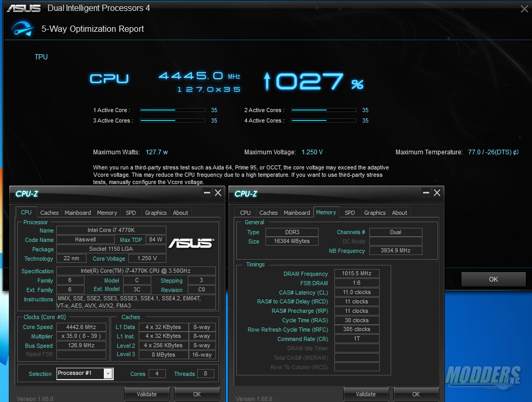Click the 4 Active Cores ratio bar
532x402 pixels.
(x=324, y=120)
